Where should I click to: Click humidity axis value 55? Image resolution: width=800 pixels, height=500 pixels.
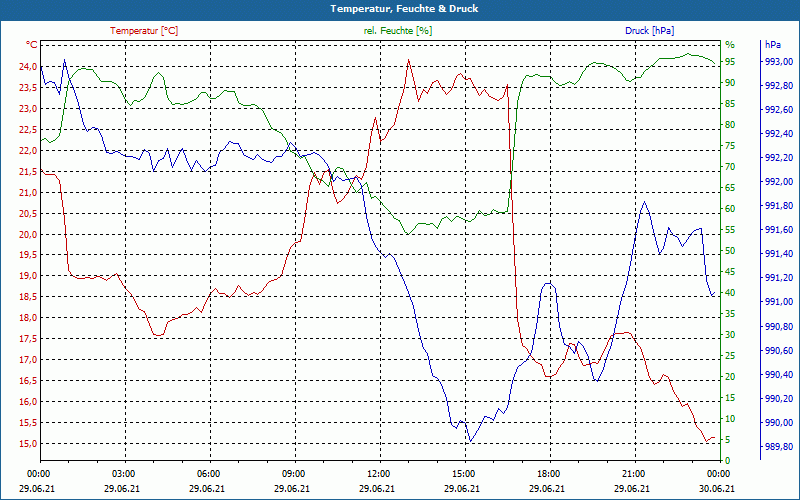pyautogui.click(x=730, y=230)
